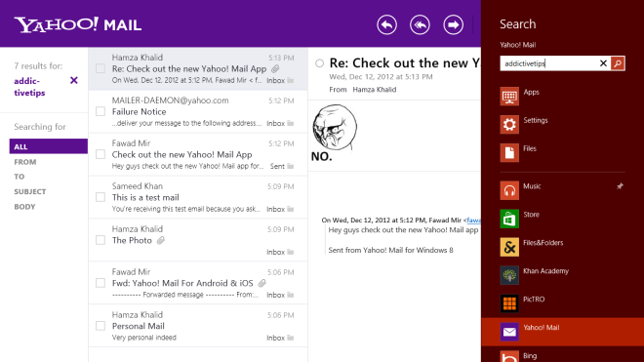Click the Files&Folders label in search list
The height and width of the screenshot is (362, 644).
pyautogui.click(x=543, y=243)
